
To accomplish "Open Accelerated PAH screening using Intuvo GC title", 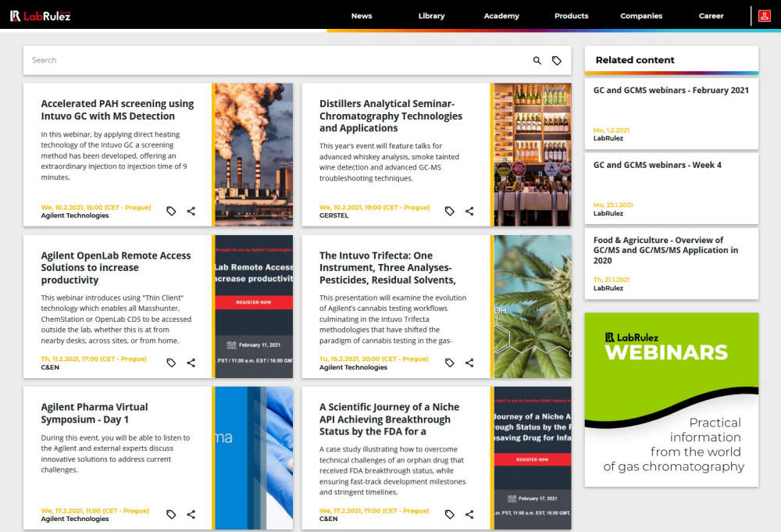I will point(118,109).
